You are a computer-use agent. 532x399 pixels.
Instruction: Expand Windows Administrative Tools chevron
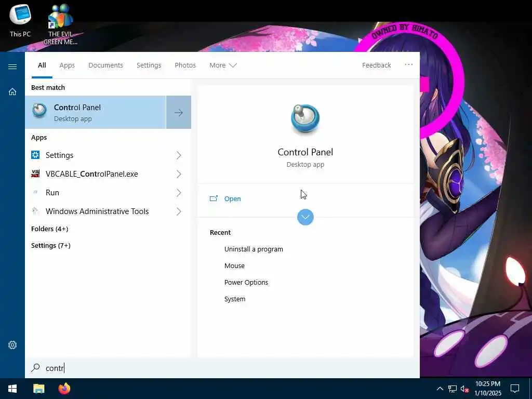click(x=179, y=211)
